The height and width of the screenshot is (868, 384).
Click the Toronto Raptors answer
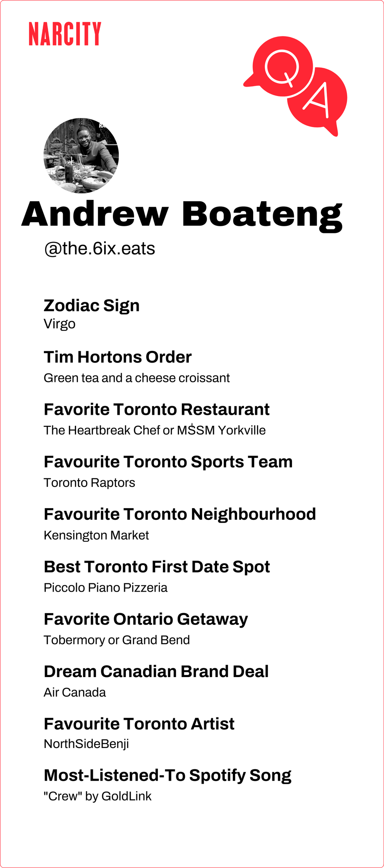pos(89,483)
